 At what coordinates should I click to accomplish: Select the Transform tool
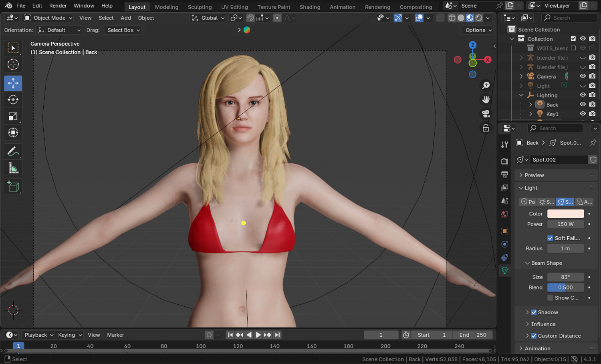[x=13, y=133]
